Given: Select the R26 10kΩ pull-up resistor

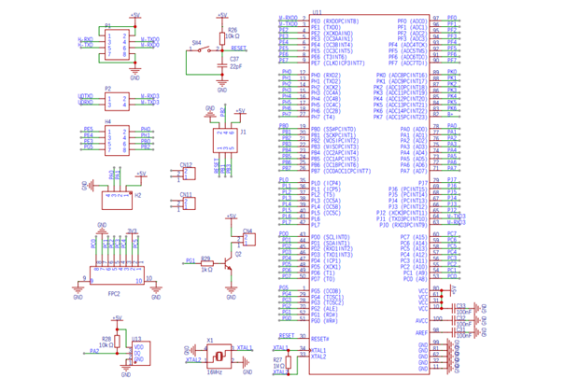Looking at the screenshot, I should pos(222,38).
